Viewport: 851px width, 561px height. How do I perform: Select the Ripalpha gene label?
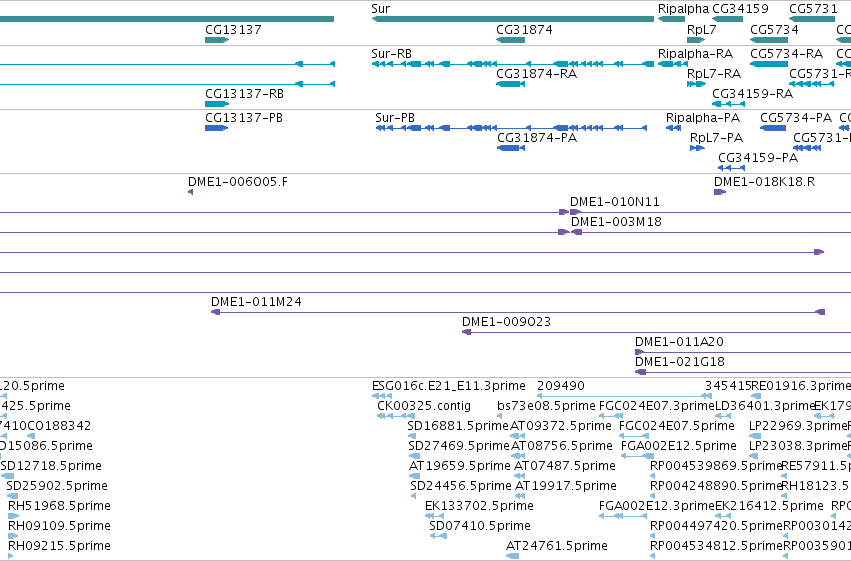[683, 9]
